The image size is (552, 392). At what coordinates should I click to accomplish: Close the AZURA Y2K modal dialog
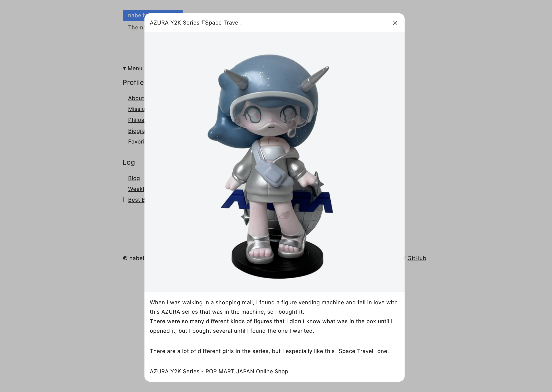tap(394, 22)
